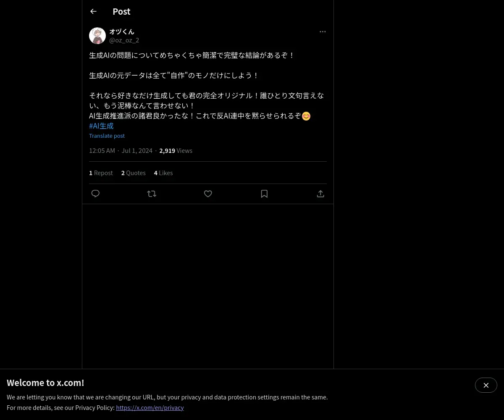The height and width of the screenshot is (420, 504).
Task: Bookmark the post
Action: coord(264,194)
